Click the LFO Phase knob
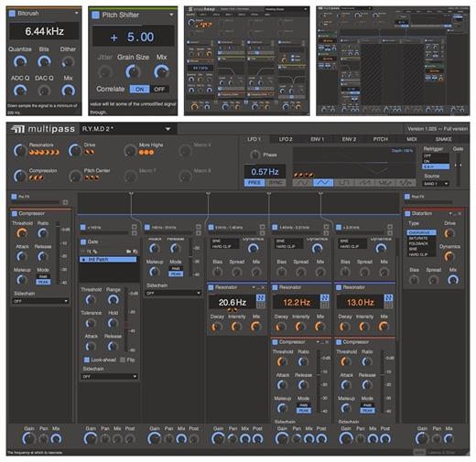Viewport: 476px width, 462px height. point(254,155)
